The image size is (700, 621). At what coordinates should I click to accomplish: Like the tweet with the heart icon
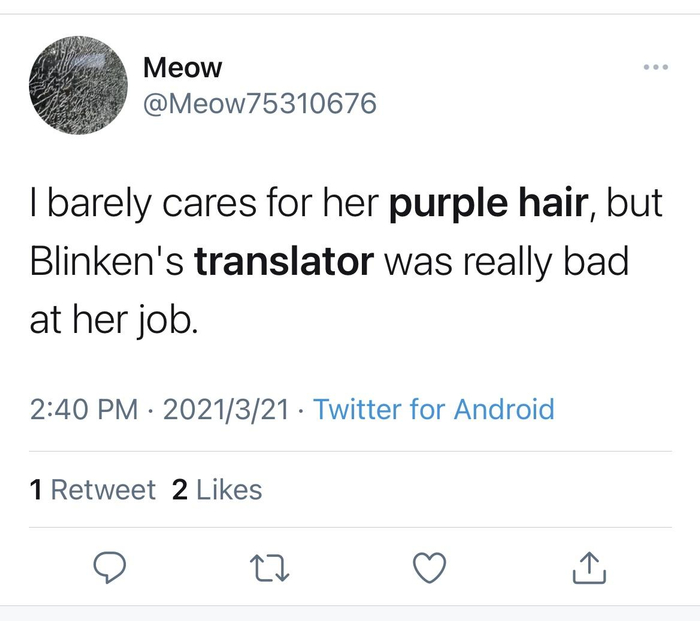click(x=429, y=568)
